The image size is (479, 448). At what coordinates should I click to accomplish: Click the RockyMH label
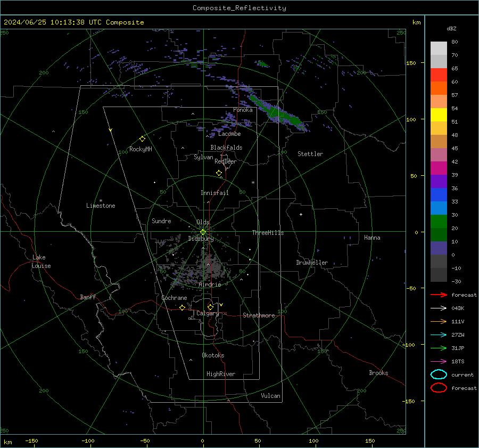pyautogui.click(x=141, y=149)
